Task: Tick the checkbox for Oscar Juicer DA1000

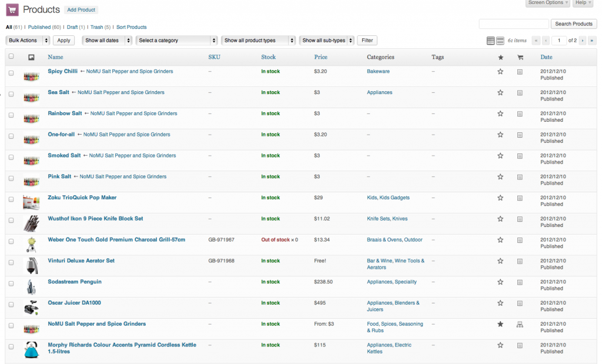Action: point(11,305)
